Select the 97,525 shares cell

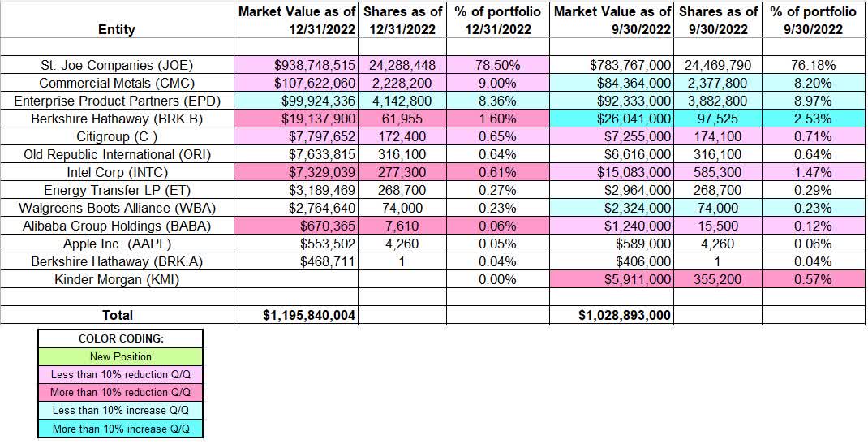coord(718,119)
